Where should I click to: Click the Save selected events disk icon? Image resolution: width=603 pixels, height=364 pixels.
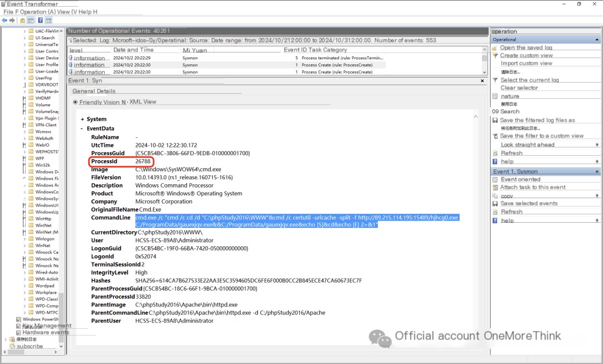[x=495, y=204]
